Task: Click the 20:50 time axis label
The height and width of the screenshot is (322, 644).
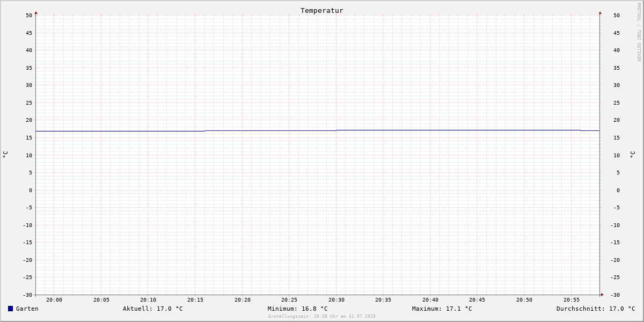Action: pos(524,300)
